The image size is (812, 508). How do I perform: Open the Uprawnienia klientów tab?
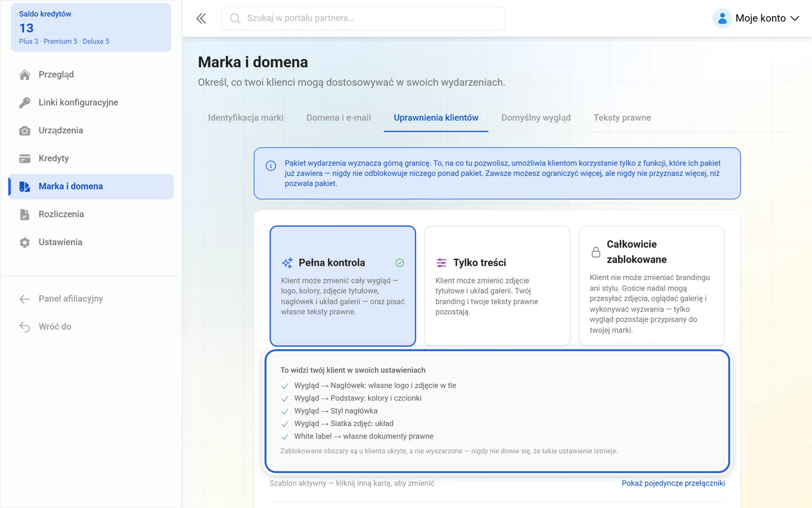436,117
